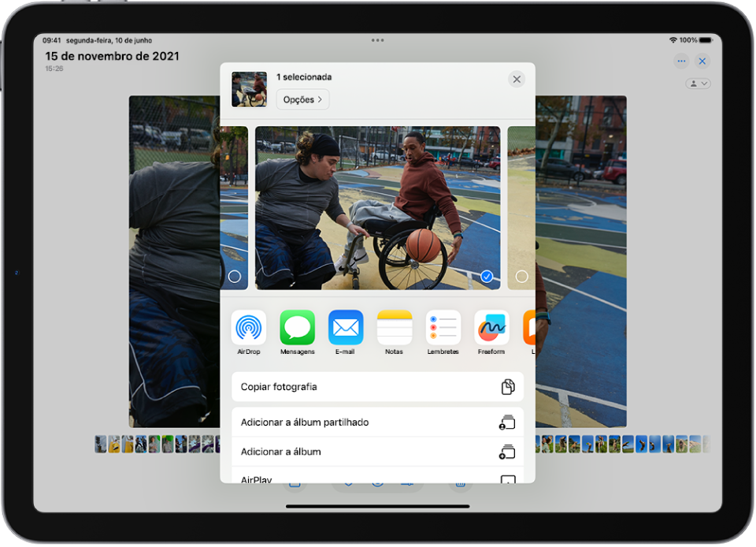
Task: Tap the copy icon beside Copiar fotografia
Action: point(508,387)
